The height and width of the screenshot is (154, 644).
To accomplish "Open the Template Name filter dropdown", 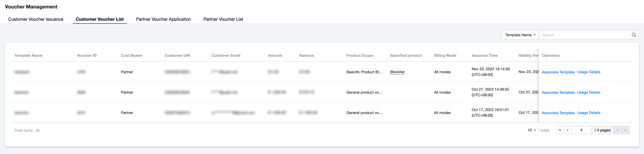I will pos(520,35).
